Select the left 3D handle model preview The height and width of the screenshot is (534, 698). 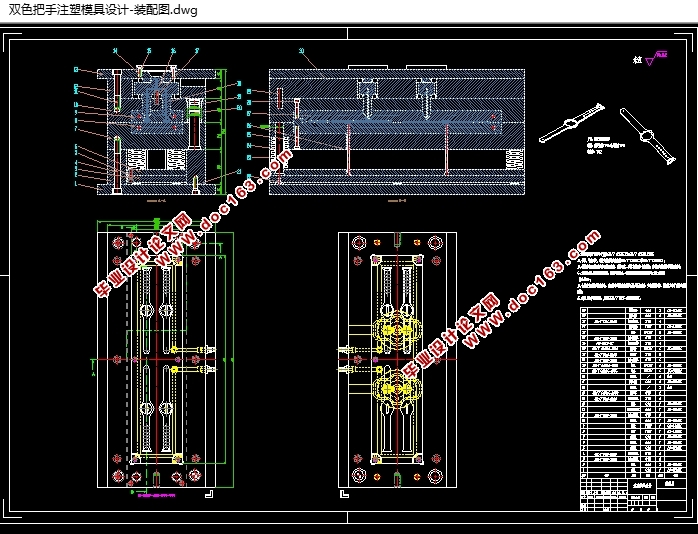(572, 122)
